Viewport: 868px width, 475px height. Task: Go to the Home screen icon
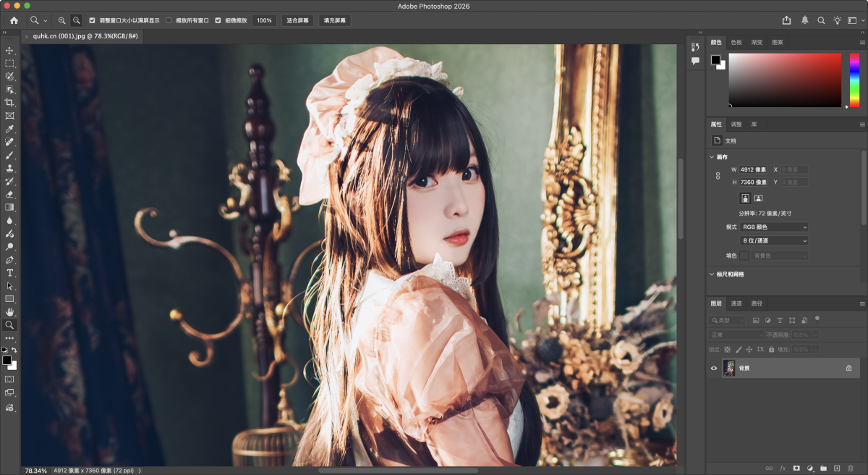coord(14,20)
